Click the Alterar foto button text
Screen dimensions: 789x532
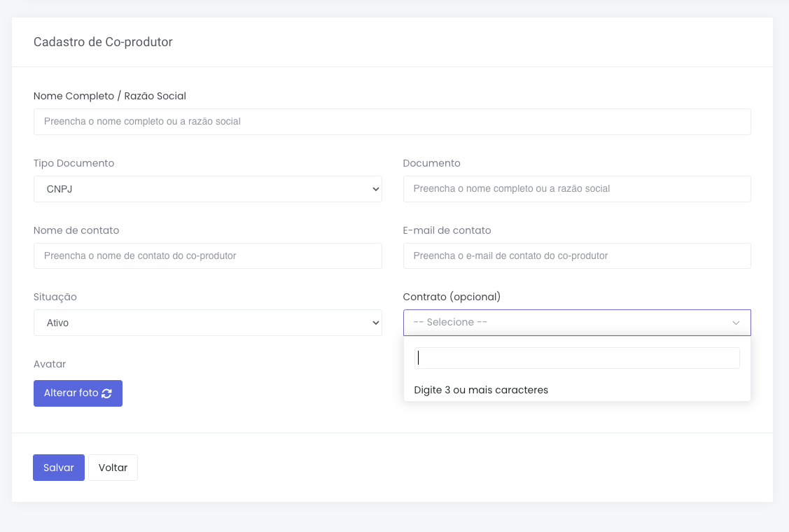click(71, 393)
